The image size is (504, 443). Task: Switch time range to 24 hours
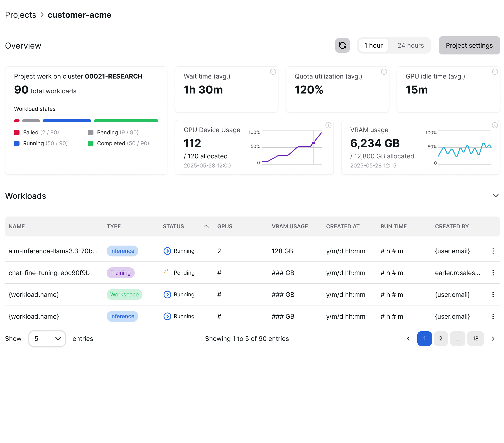pos(411,45)
